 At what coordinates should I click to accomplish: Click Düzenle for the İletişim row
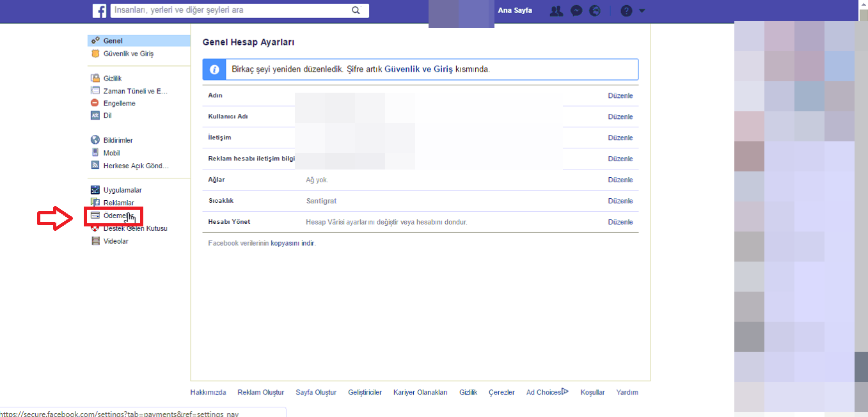point(620,138)
